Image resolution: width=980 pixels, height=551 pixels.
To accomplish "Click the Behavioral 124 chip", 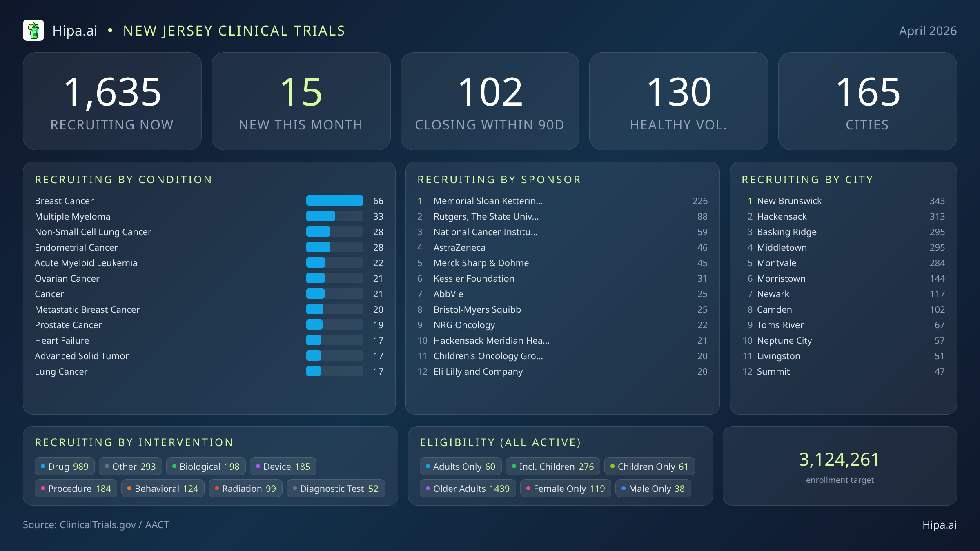I will coord(163,488).
